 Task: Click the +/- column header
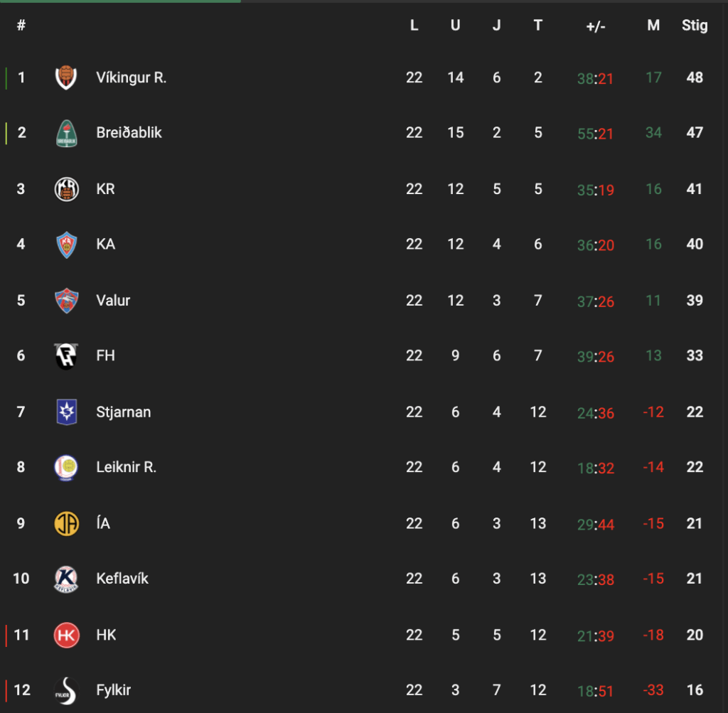coord(596,26)
